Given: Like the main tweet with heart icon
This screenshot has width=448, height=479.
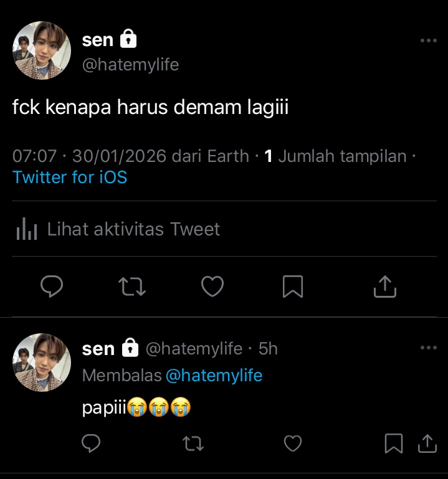Looking at the screenshot, I should [212, 287].
